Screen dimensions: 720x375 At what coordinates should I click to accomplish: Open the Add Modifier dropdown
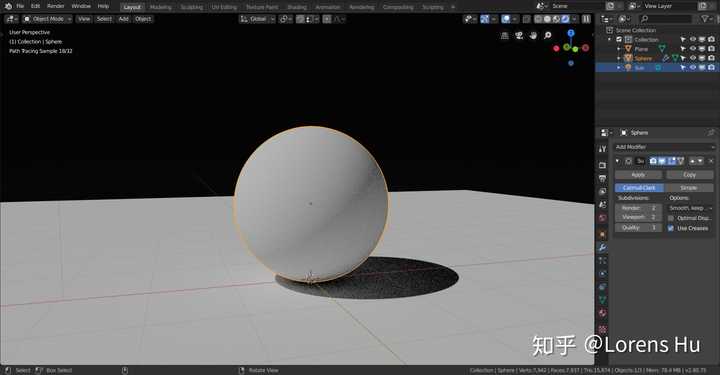coord(664,147)
